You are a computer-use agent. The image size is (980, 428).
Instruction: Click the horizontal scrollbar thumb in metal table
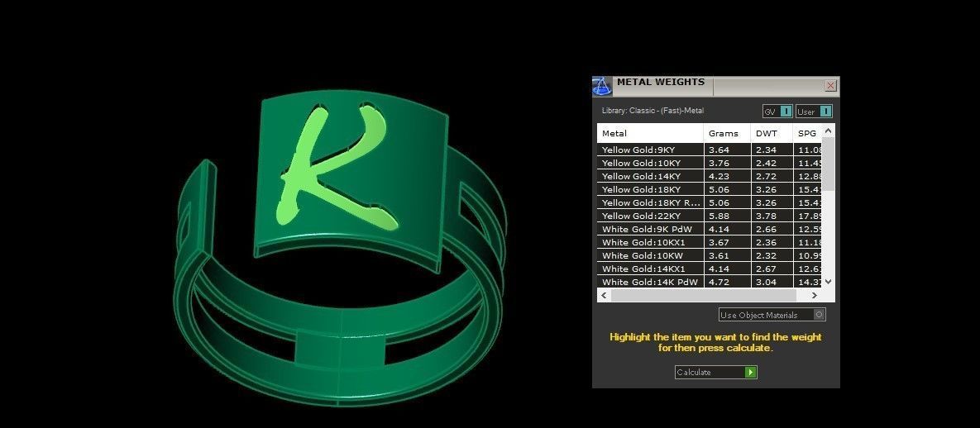pyautogui.click(x=703, y=295)
